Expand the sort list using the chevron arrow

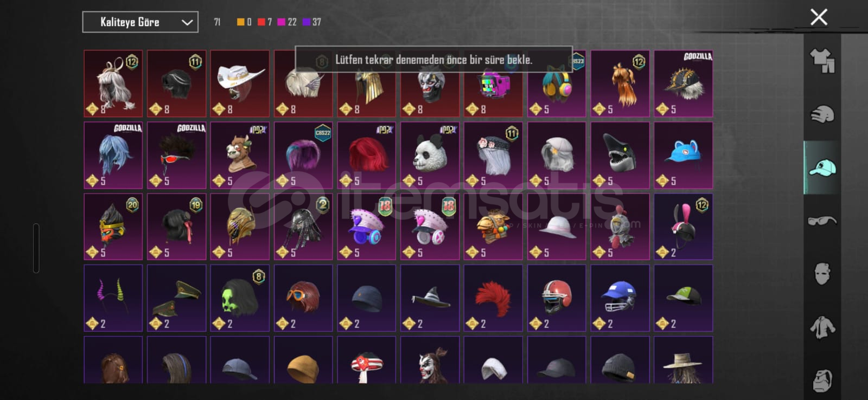click(x=187, y=22)
